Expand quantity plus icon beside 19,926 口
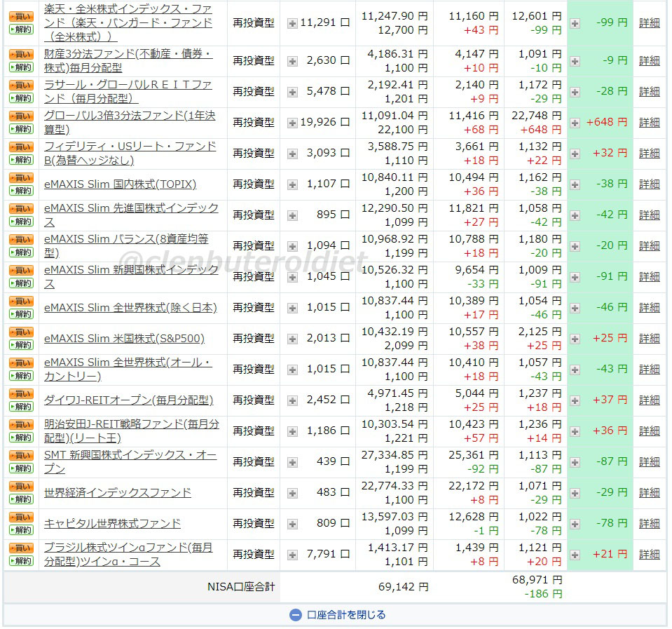 (292, 123)
